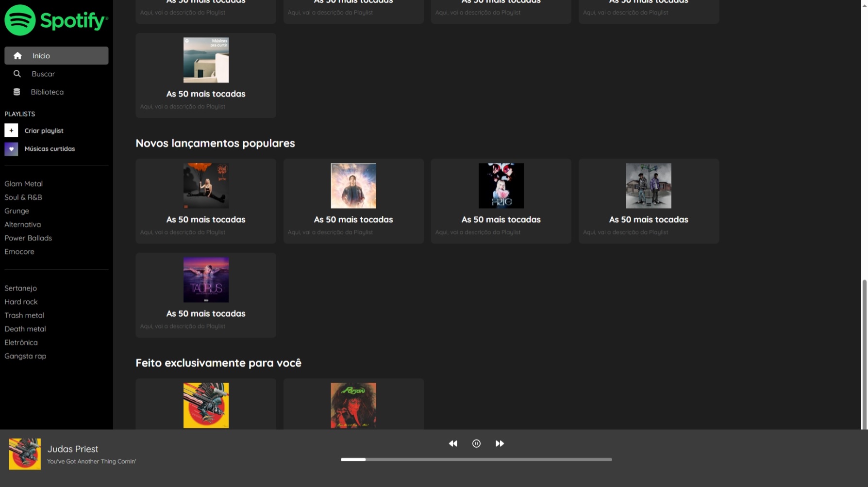Open the Gangsta rap playlist
Image resolution: width=868 pixels, height=487 pixels.
click(x=25, y=356)
